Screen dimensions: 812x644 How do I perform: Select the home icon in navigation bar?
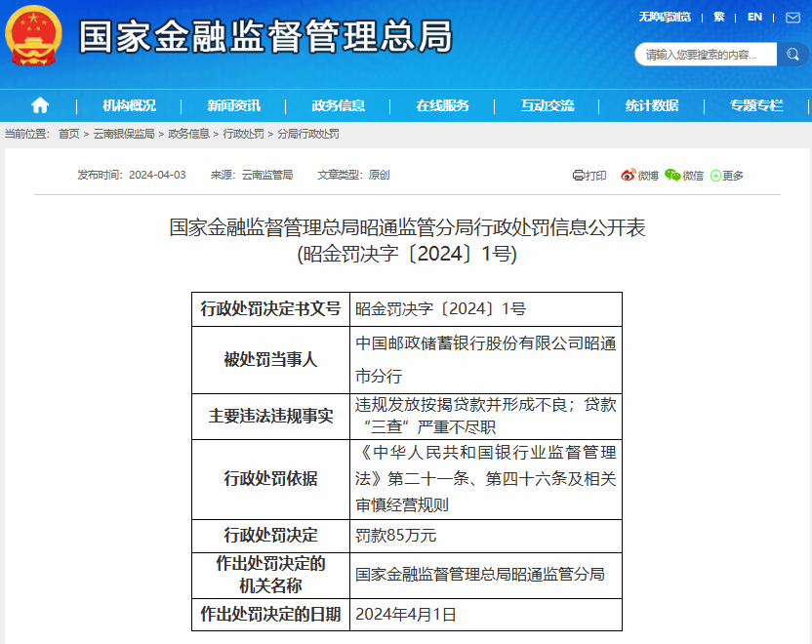[x=39, y=105]
